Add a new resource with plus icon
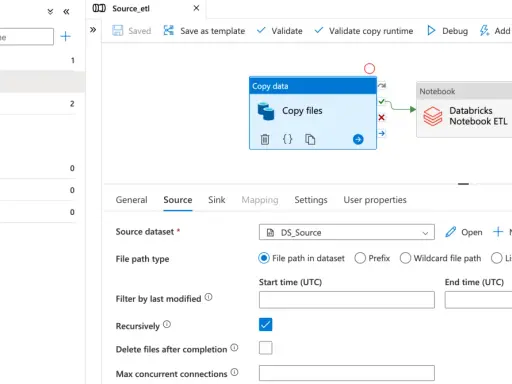The height and width of the screenshot is (384, 512). (x=66, y=36)
